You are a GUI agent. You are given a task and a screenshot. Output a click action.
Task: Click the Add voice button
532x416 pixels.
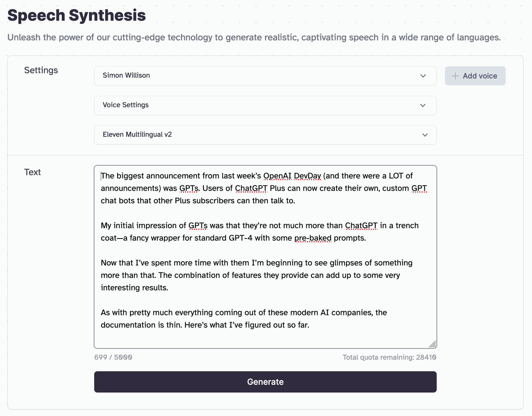click(475, 76)
